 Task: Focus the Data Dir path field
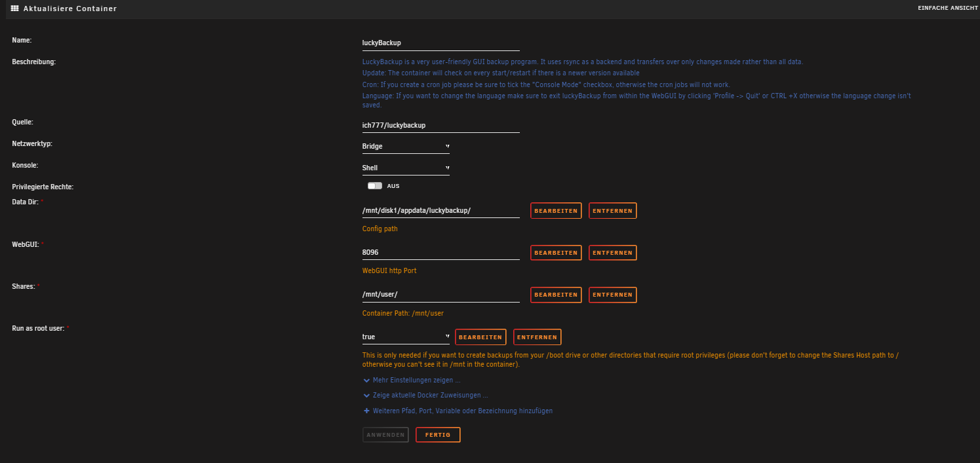coord(441,211)
